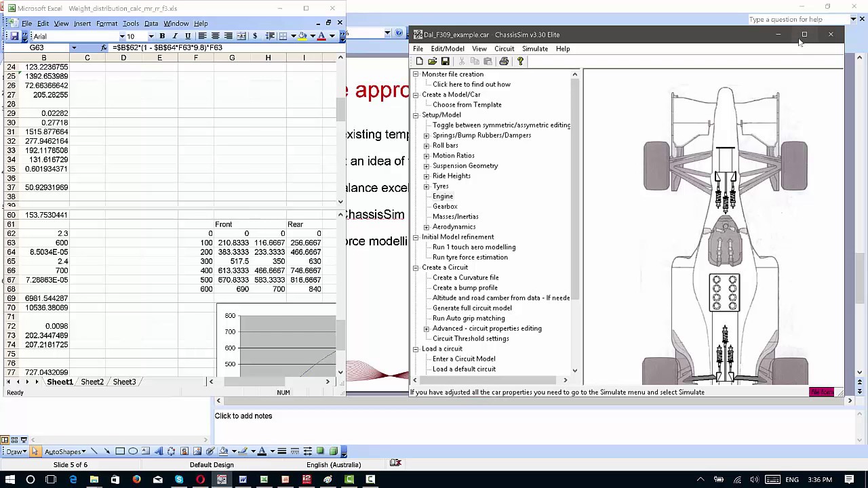868x488 pixels.
Task: Open the Name Box dropdown for G63
Action: coord(74,48)
